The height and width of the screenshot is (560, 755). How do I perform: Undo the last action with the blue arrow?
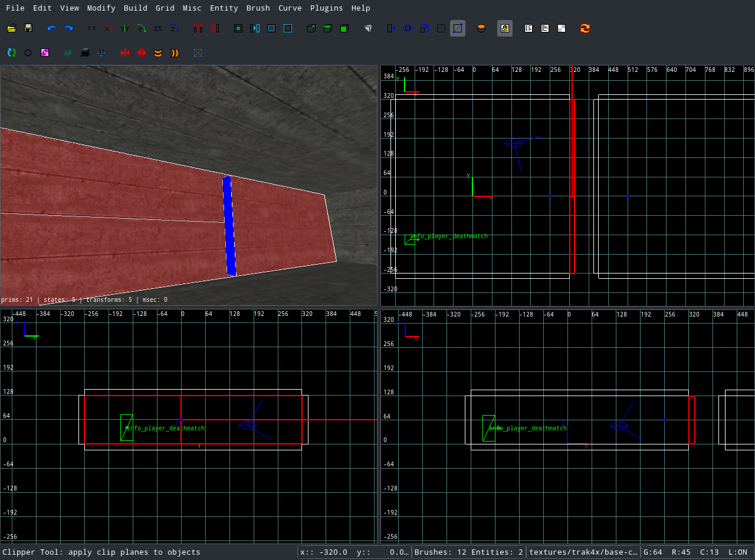pos(52,28)
